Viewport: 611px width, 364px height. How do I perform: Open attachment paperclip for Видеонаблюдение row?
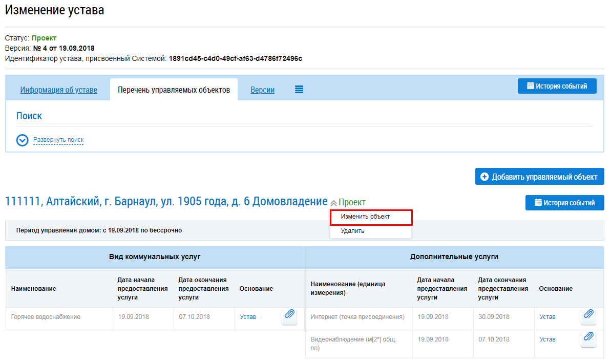tap(588, 339)
